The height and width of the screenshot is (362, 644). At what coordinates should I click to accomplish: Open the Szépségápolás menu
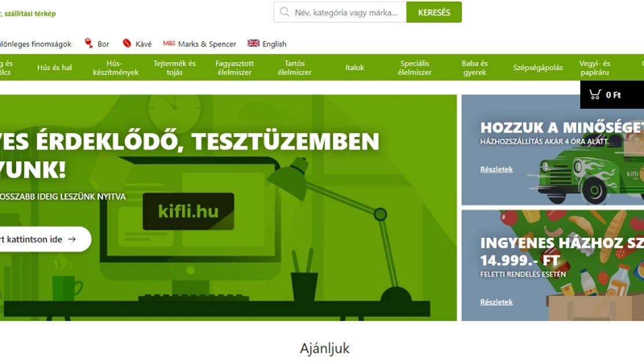[x=538, y=67]
